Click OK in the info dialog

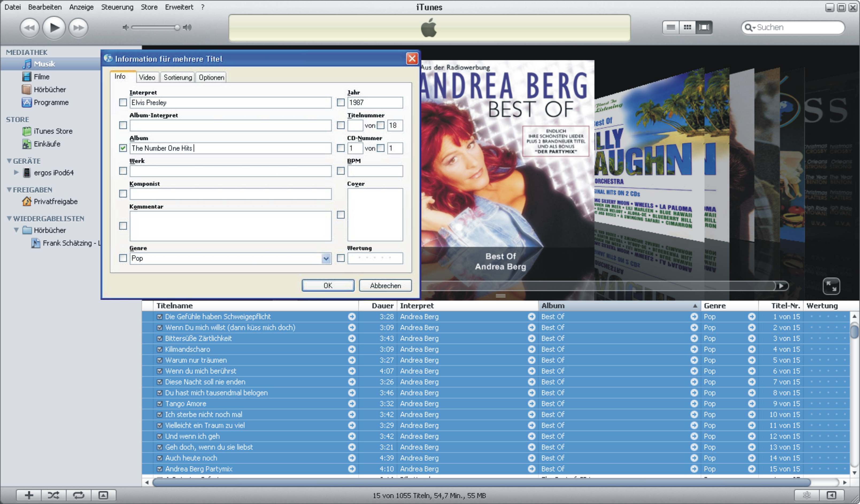tap(328, 286)
